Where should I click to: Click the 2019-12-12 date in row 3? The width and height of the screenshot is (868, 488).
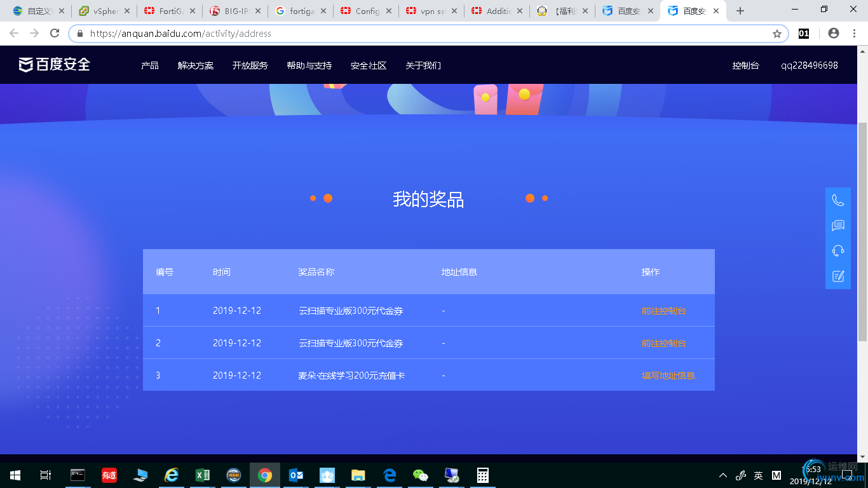237,376
